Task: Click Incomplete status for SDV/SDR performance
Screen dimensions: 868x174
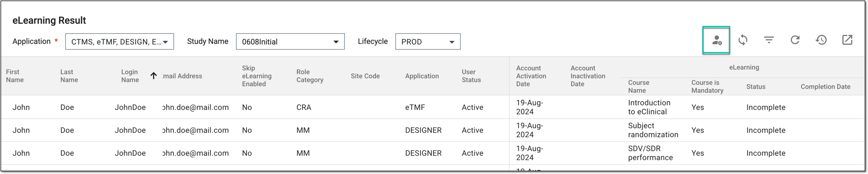Action: point(766,153)
